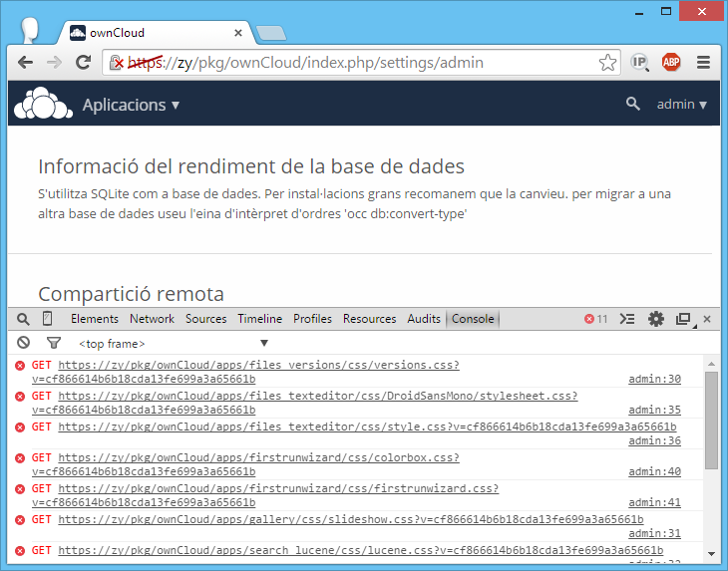Screen dimensions: 728x571
Task: Toggle the DevTools console drawer icon
Action: [627, 319]
